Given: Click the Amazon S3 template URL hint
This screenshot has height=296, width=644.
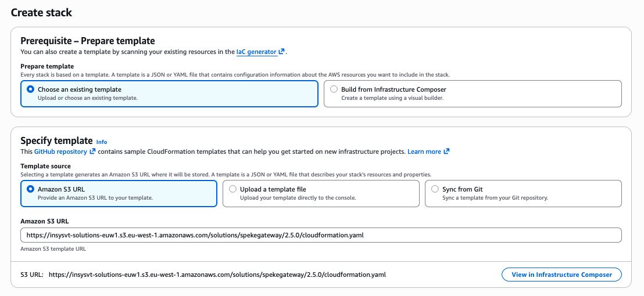Looking at the screenshot, I should click(53, 249).
